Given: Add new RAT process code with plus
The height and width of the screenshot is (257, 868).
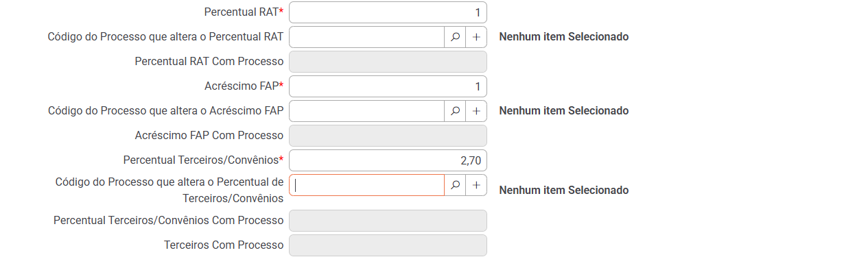Looking at the screenshot, I should pos(476,37).
